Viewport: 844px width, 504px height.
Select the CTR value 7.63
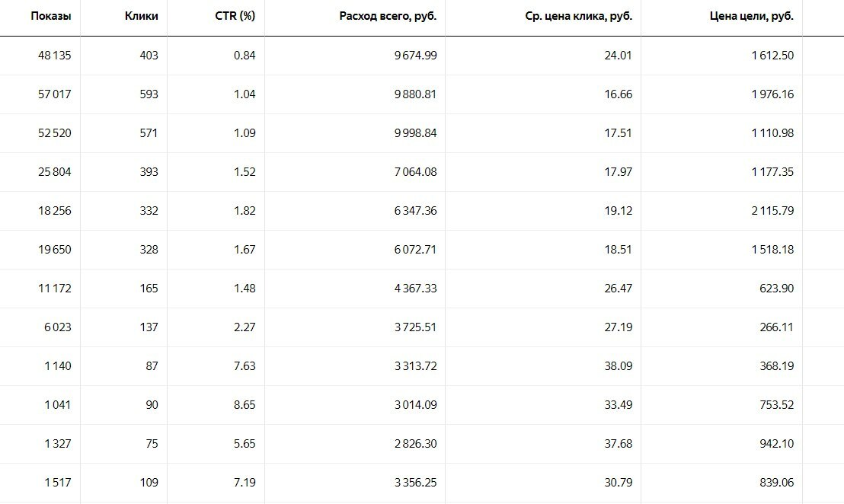245,366
